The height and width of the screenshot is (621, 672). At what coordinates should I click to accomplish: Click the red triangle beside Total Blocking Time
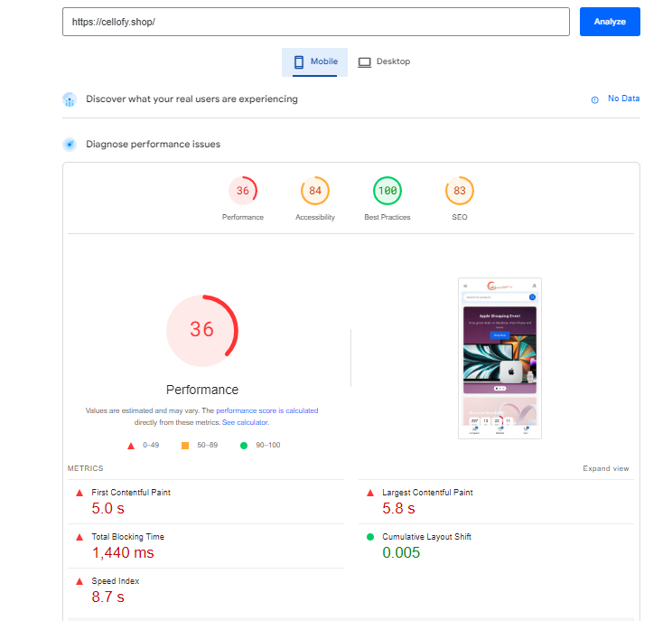click(79, 537)
